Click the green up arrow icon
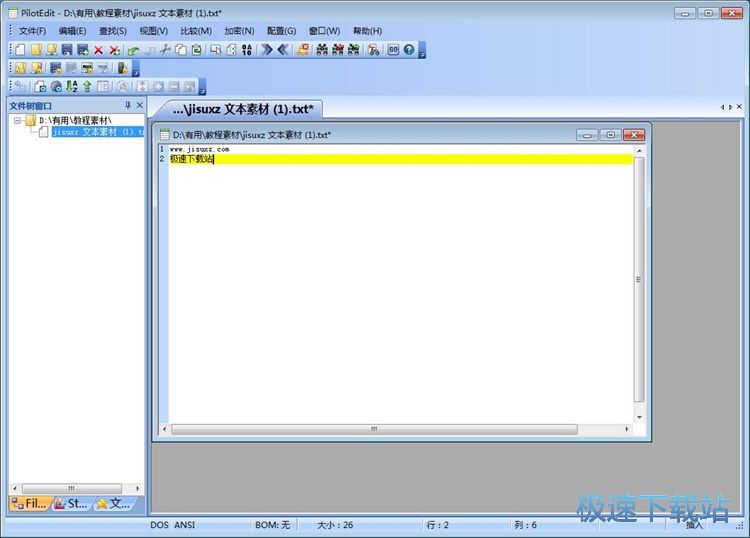This screenshot has height=538, width=750. point(87,87)
